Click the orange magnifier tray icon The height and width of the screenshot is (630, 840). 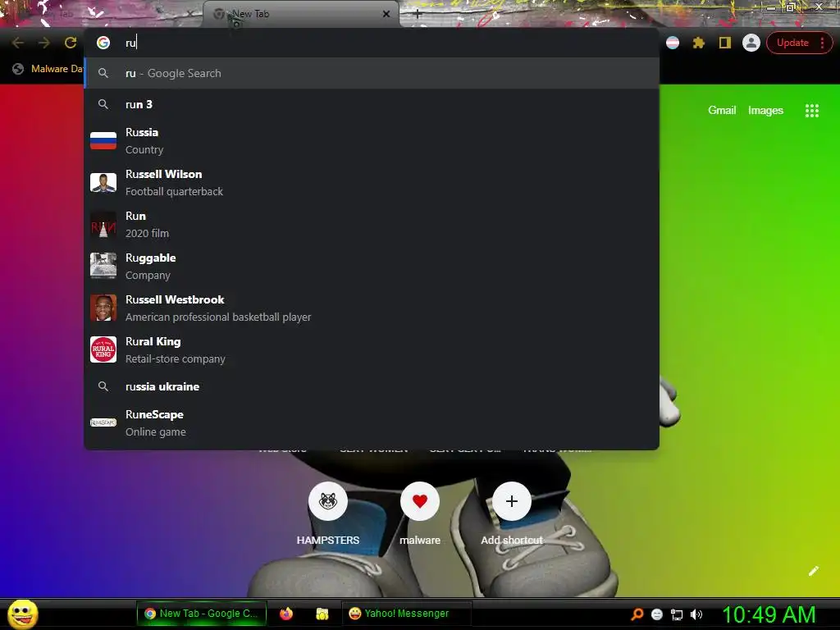point(637,614)
